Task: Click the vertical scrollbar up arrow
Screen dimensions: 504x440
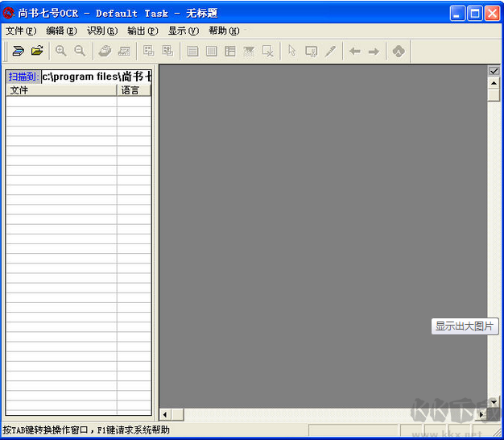Action: click(x=494, y=83)
